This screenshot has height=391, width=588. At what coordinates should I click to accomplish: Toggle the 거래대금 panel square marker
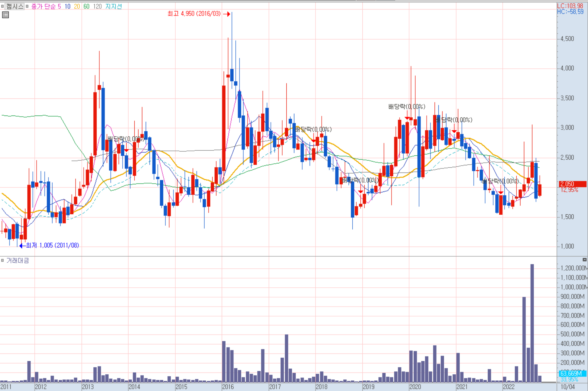[2, 260]
